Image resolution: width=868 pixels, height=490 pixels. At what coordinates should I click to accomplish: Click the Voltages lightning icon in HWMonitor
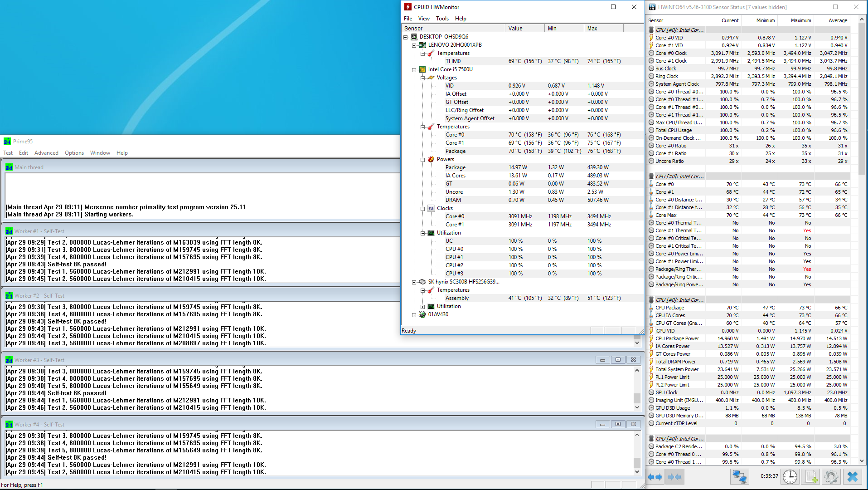[431, 78]
